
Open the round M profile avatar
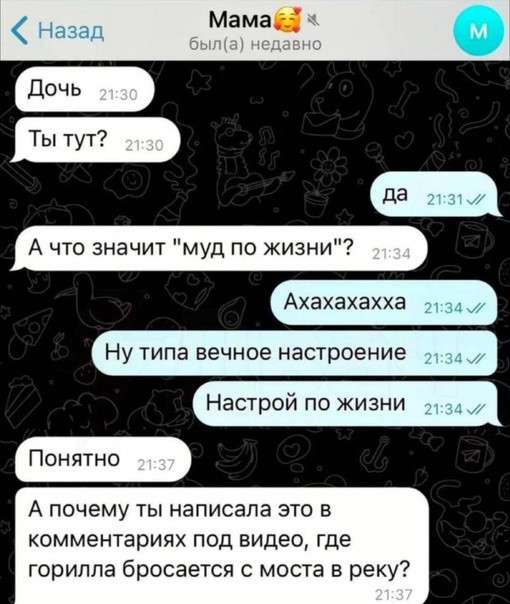click(479, 32)
